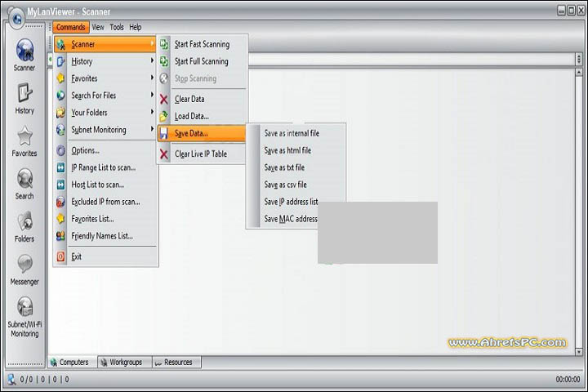Click the Favorites List star icon
The height and width of the screenshot is (392, 588).
pos(60,219)
